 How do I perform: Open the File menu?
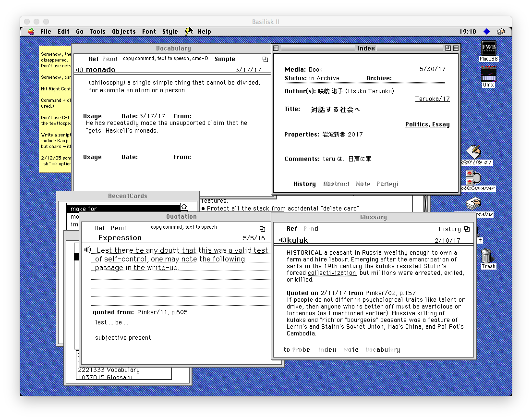click(46, 32)
